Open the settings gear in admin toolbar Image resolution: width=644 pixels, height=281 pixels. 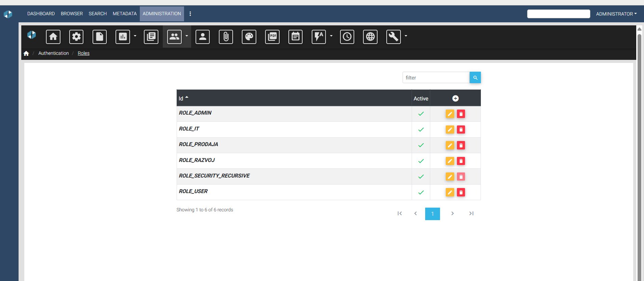point(76,37)
